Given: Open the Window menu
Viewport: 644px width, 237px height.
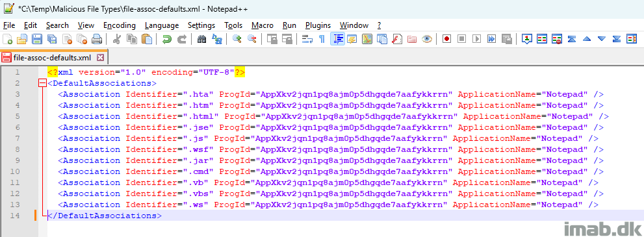Looking at the screenshot, I should click(354, 25).
